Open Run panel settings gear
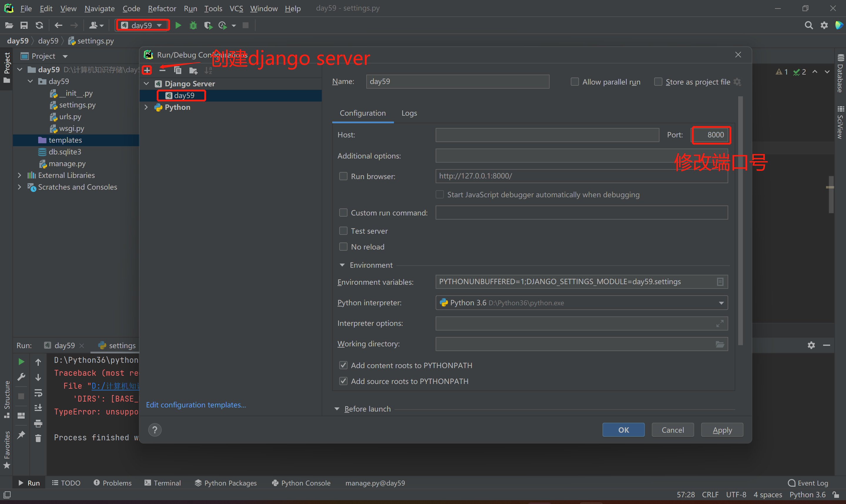The width and height of the screenshot is (846, 504). click(x=811, y=345)
